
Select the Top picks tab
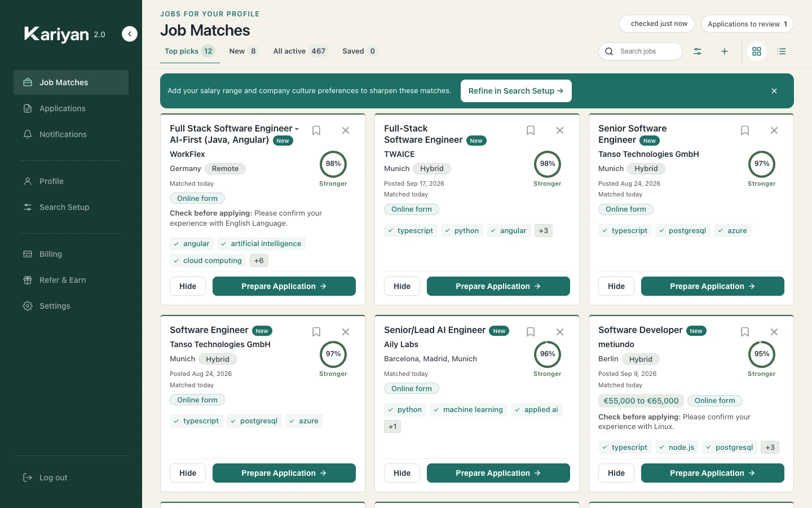(190, 51)
